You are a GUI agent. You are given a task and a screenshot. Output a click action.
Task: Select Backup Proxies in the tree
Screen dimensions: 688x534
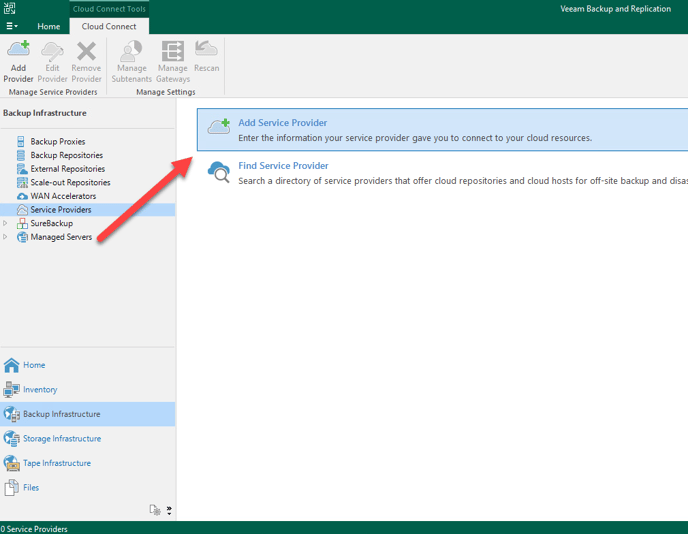coord(57,142)
